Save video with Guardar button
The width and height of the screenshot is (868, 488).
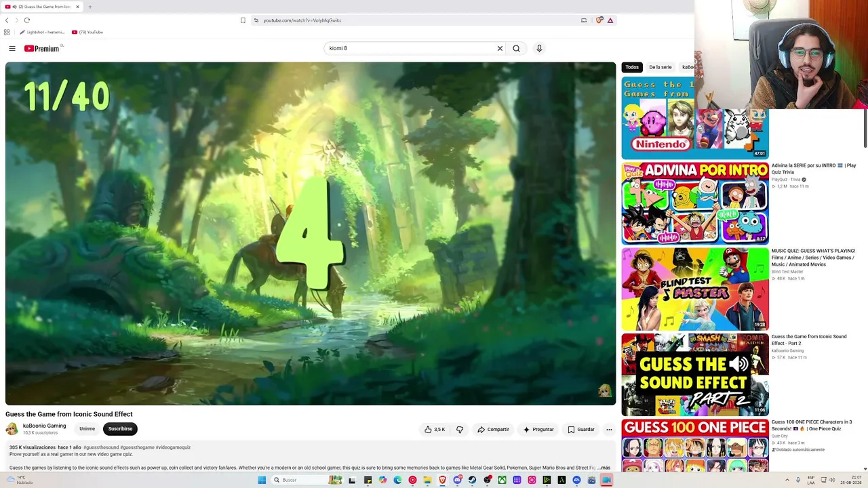click(x=581, y=429)
